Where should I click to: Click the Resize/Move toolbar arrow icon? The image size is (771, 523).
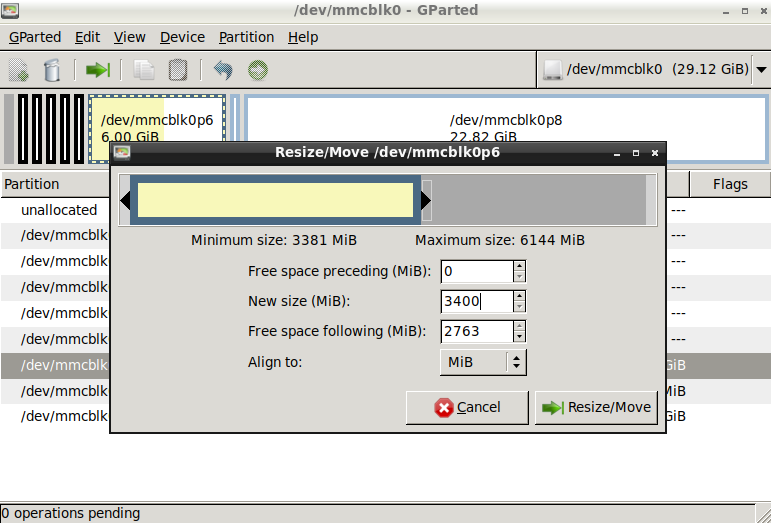97,70
